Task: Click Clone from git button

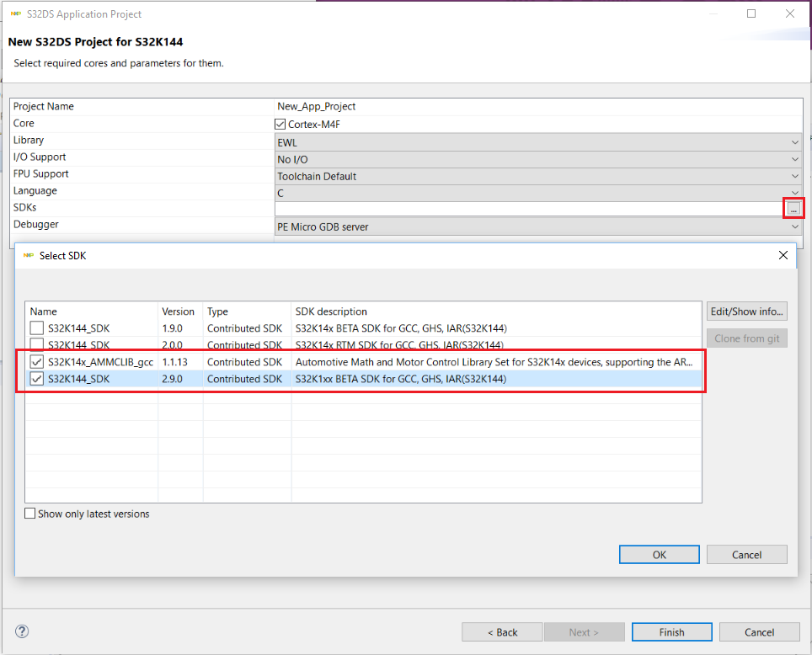Action: tap(747, 338)
